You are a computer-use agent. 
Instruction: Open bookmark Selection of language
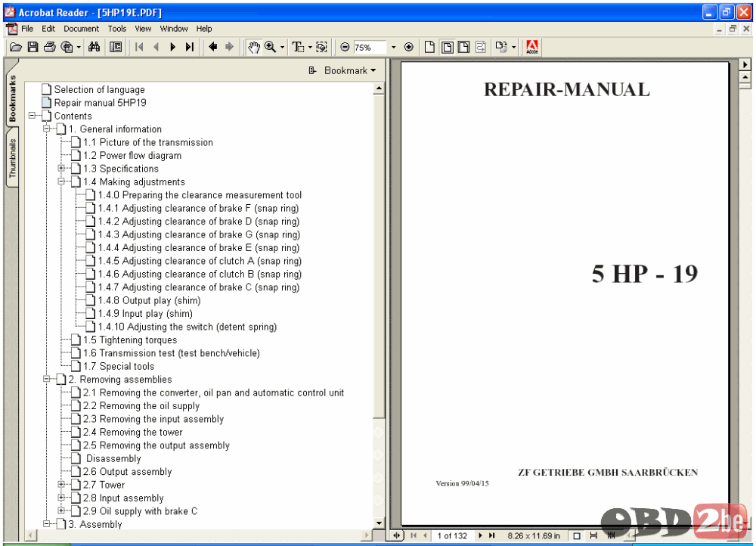tap(99, 90)
